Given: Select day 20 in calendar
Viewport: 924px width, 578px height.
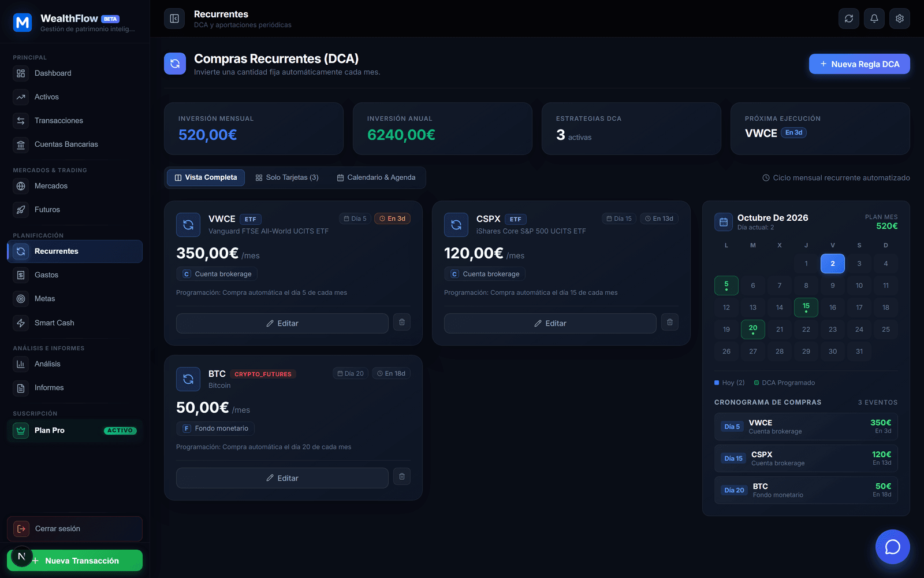Looking at the screenshot, I should pos(753,329).
